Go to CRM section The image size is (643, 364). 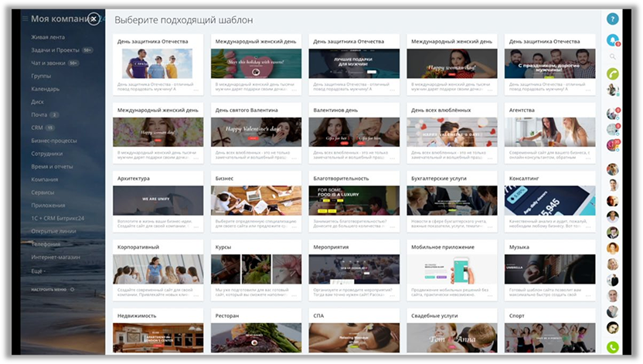click(x=37, y=128)
